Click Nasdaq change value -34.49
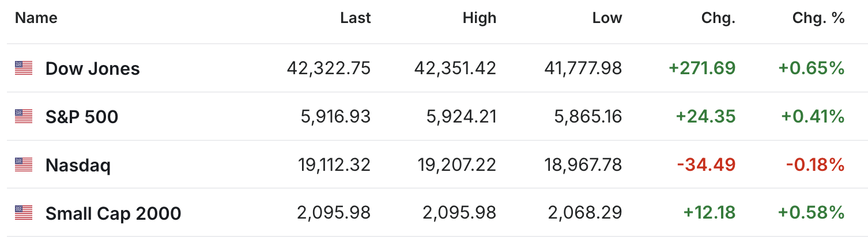This screenshot has height=237, width=868. click(x=707, y=165)
